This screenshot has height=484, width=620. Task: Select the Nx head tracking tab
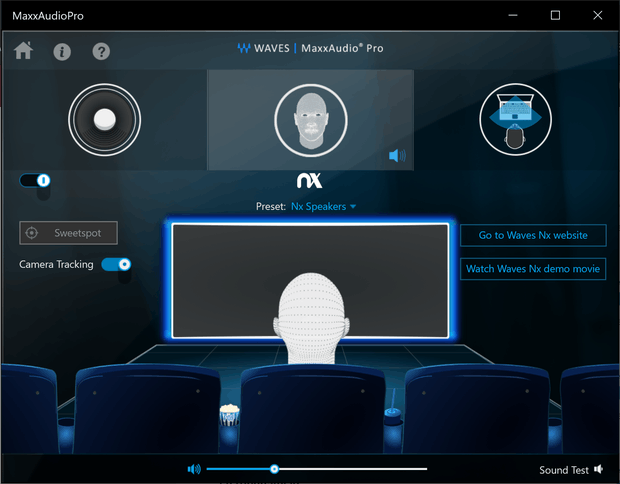click(311, 120)
